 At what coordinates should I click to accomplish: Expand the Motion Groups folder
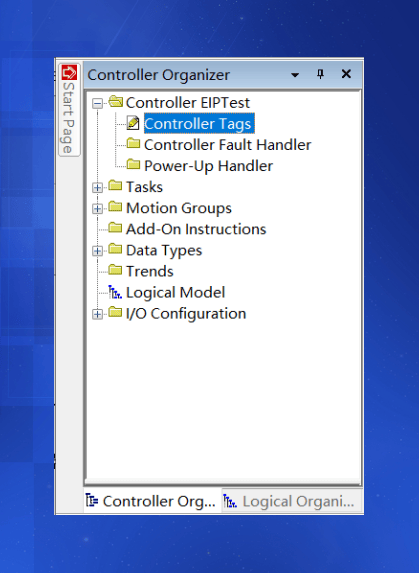(x=97, y=209)
